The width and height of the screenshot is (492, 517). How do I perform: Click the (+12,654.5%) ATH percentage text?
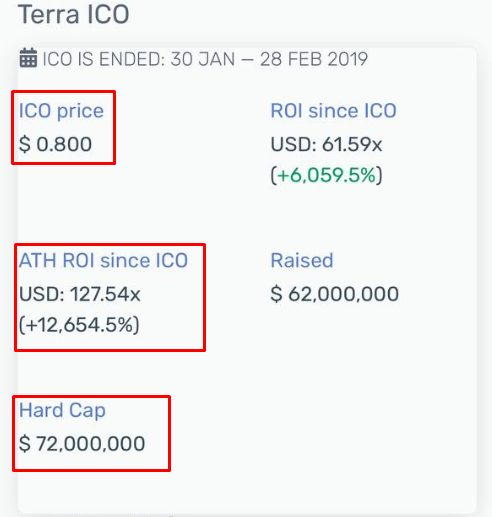(79, 325)
